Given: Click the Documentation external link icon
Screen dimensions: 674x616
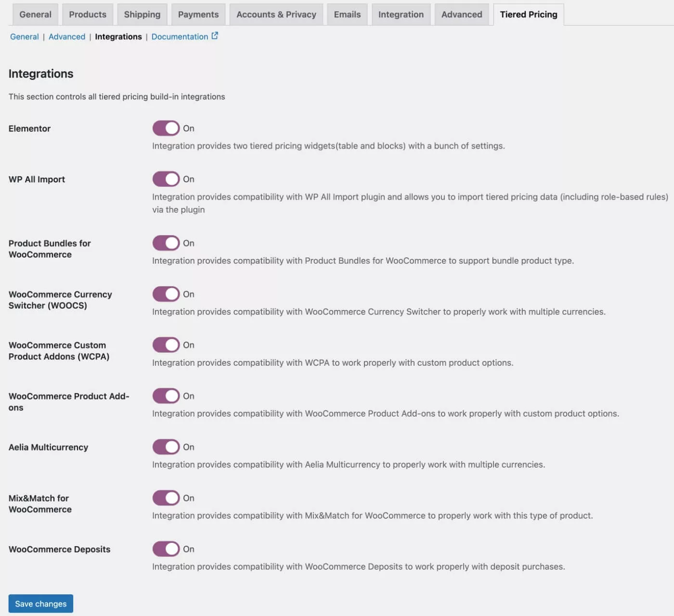Looking at the screenshot, I should click(215, 36).
